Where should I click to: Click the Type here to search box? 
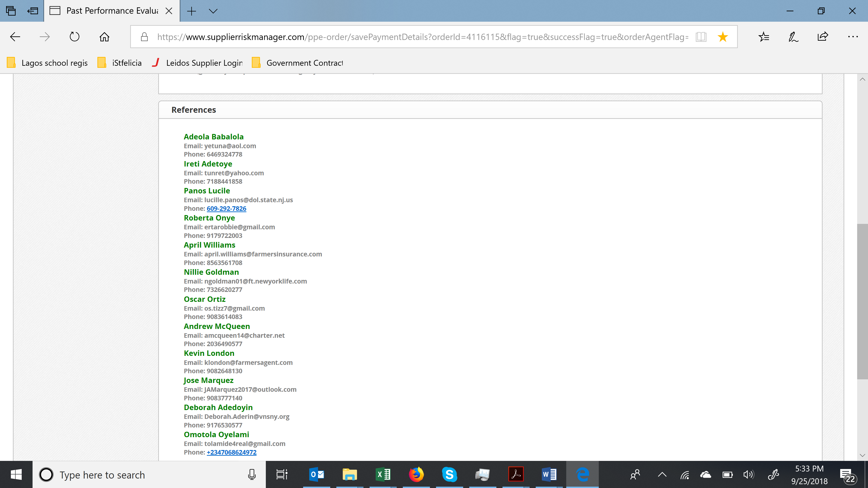[149, 474]
